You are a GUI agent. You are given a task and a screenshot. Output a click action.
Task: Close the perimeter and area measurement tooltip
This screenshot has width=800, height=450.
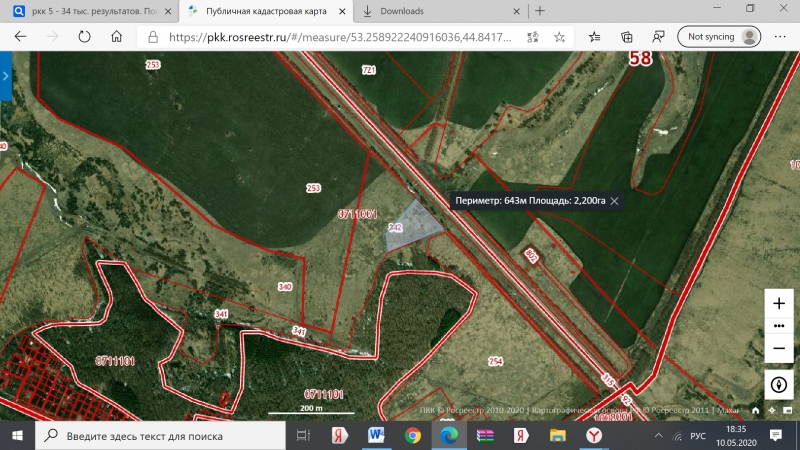click(615, 201)
